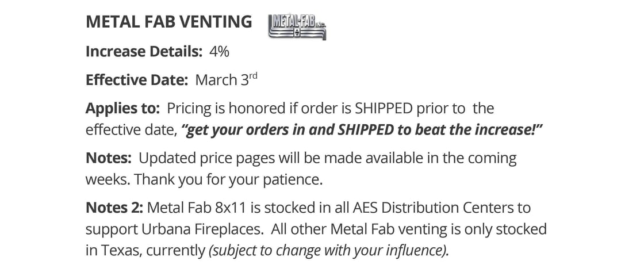Image resolution: width=644 pixels, height=272 pixels.
Task: Click the first bold Notes label
Action: coord(109,158)
